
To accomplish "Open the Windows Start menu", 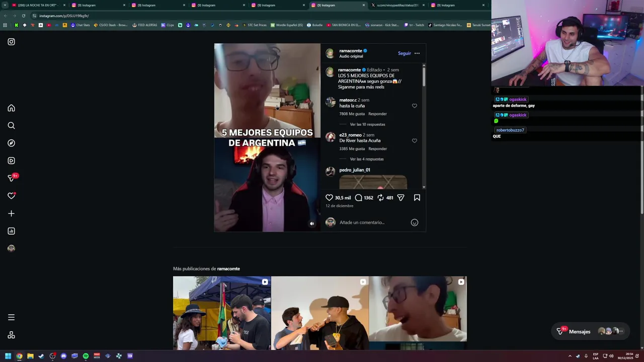I will pyautogui.click(x=8, y=356).
